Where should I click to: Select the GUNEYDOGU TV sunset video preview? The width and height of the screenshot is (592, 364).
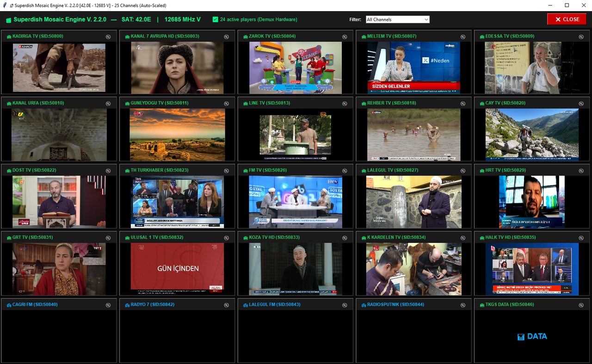[178, 135]
